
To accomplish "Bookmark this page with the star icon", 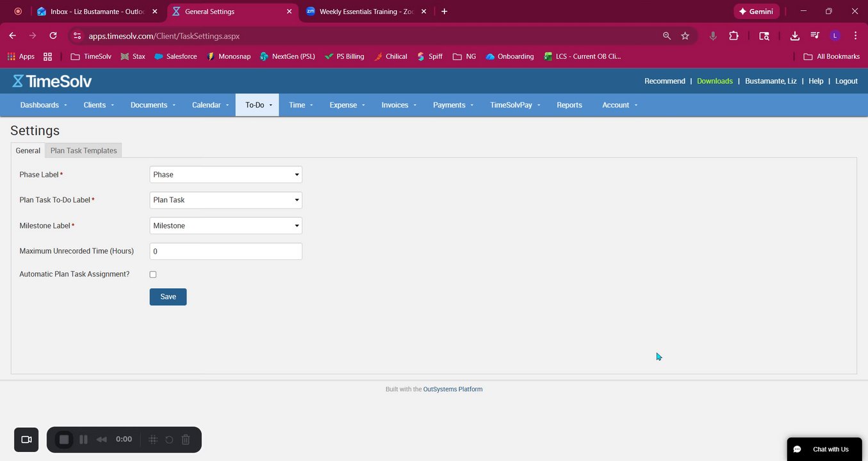I will (x=685, y=36).
